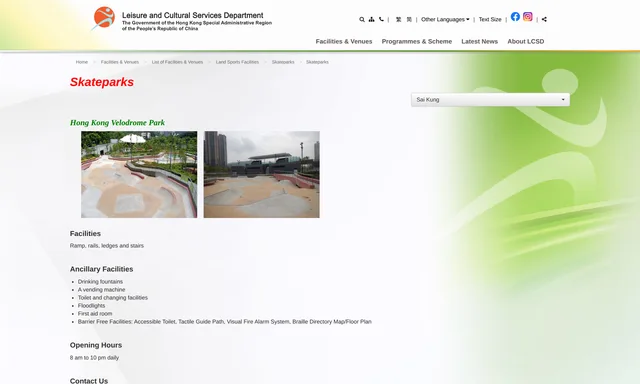Screen dimensions: 640x384
Task: Switch to Traditional Chinese version
Action: coord(398,19)
